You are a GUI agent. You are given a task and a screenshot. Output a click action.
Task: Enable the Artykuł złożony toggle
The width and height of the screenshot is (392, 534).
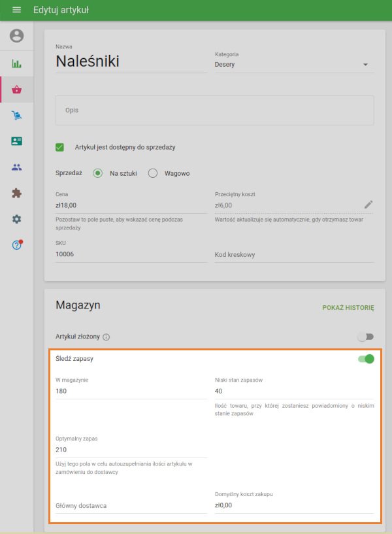365,337
